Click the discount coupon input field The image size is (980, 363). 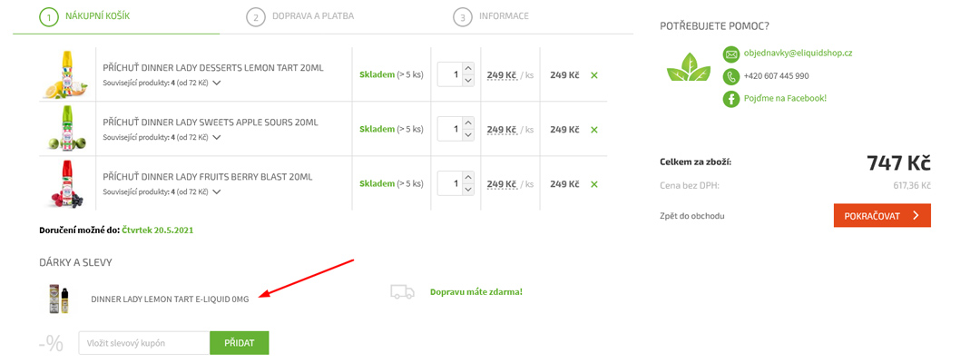point(144,343)
